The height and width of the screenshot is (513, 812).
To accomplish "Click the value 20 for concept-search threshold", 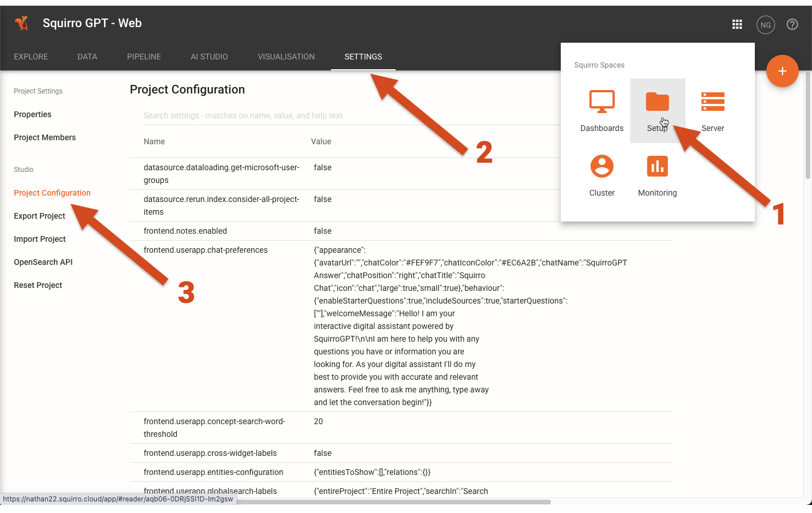I will pyautogui.click(x=318, y=421).
